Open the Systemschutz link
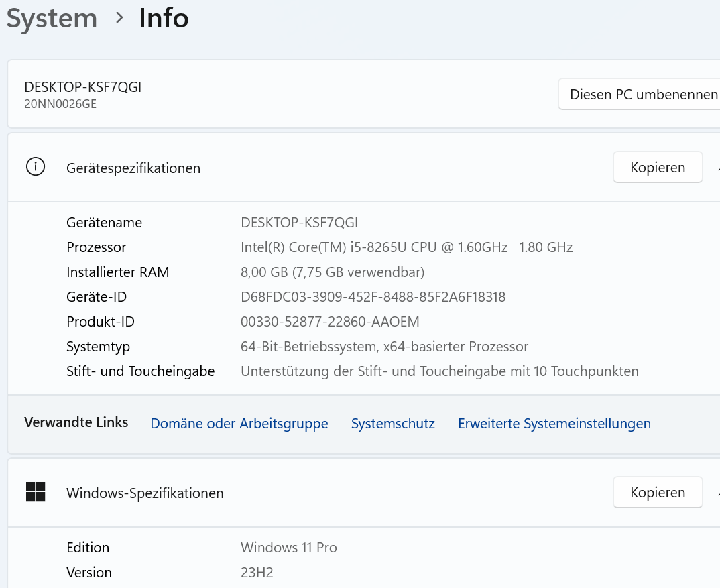Screen dimensions: 720x588 point(393,424)
